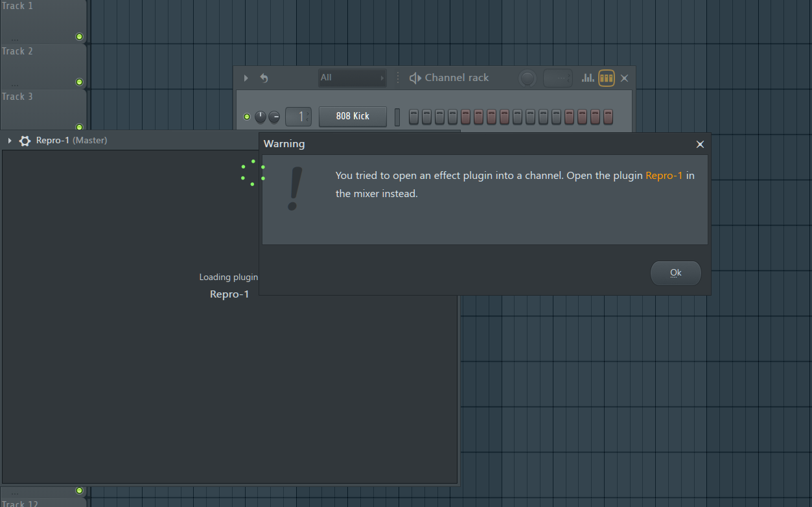Toggle step 5 of the 808 Kick
Viewport: 812px width, 507px height.
(x=465, y=117)
